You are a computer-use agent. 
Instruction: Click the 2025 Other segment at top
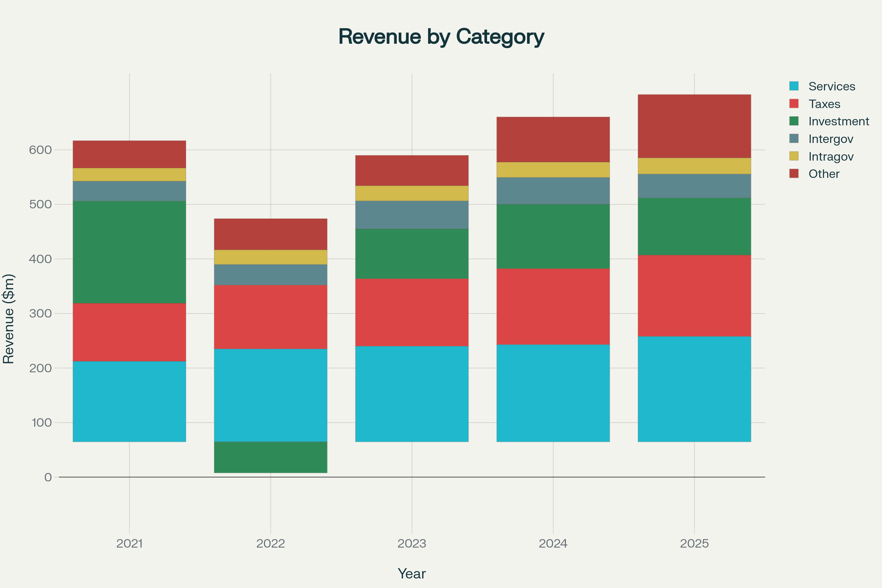[694, 126]
